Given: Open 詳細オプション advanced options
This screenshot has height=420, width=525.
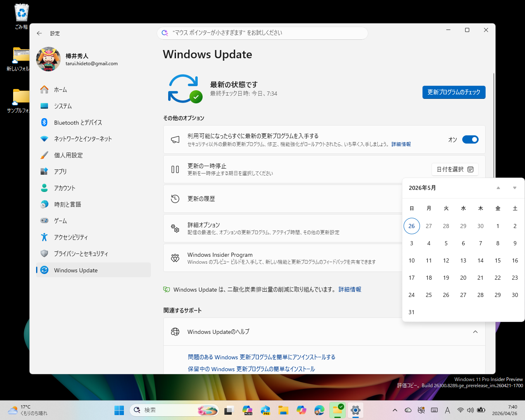Looking at the screenshot, I should 283,228.
